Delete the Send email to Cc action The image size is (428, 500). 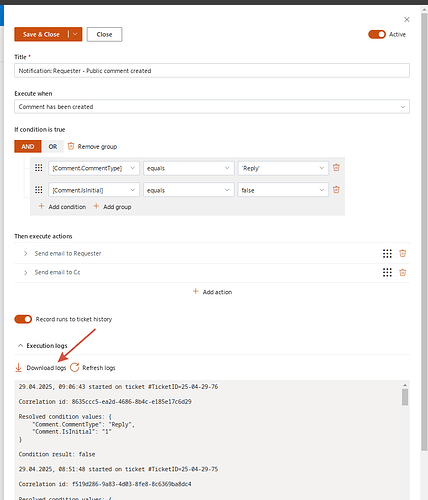point(402,273)
